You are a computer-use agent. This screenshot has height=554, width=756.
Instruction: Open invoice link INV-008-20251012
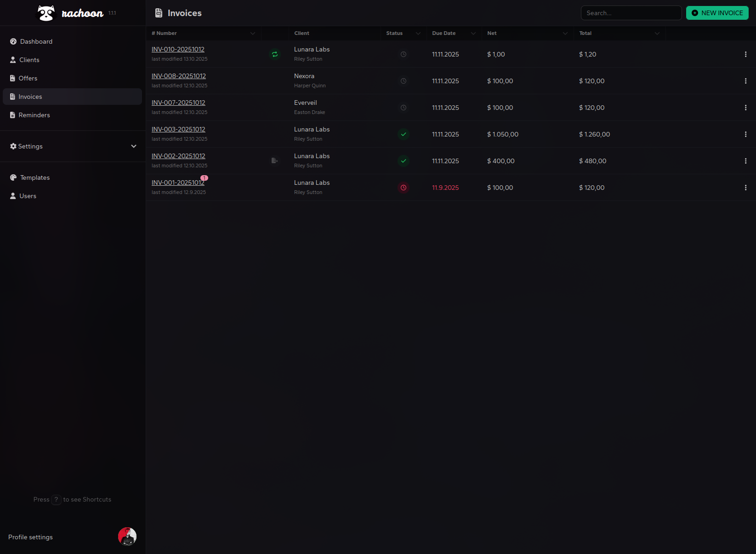[x=178, y=76]
